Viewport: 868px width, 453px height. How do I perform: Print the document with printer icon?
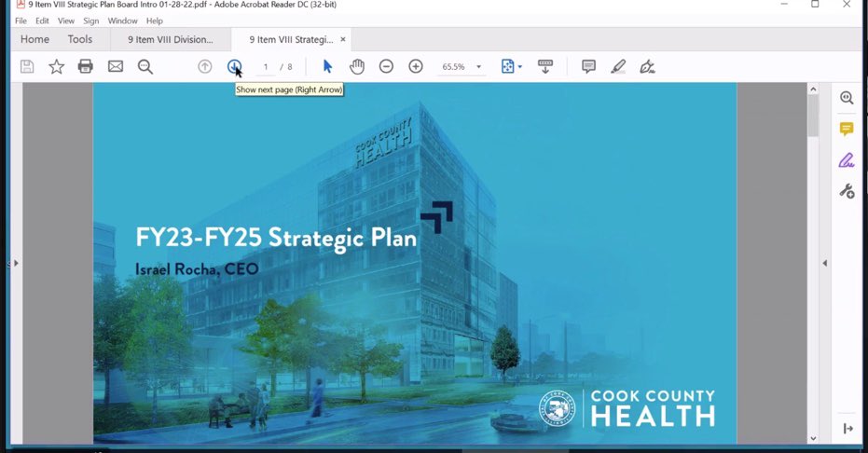[85, 67]
